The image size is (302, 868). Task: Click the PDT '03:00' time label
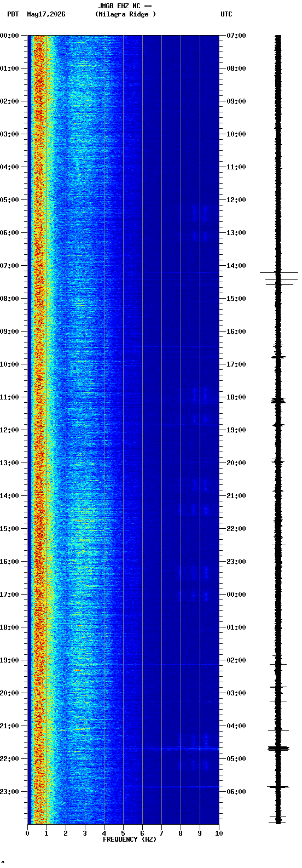pos(9,134)
